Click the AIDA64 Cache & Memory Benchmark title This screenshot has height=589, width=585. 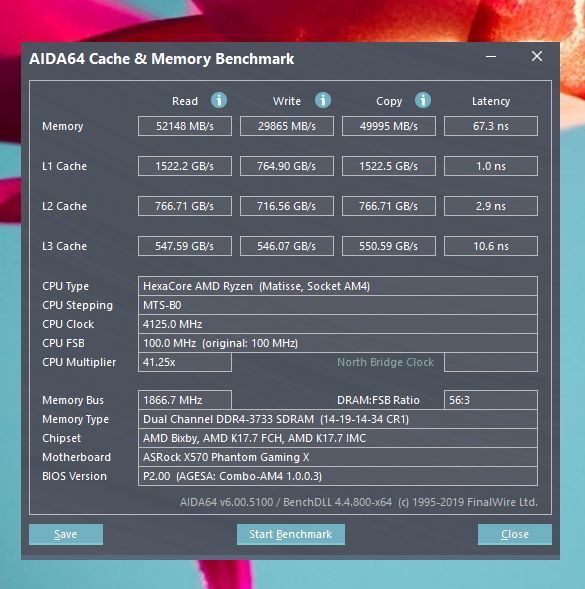tap(162, 59)
